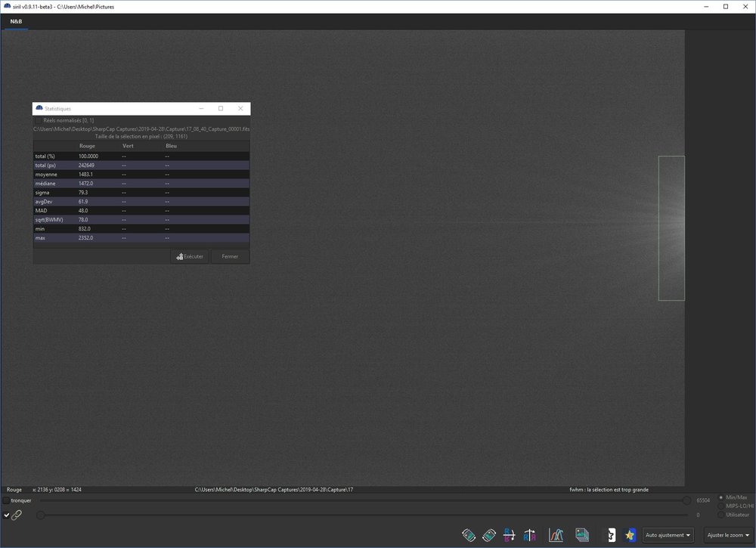The width and height of the screenshot is (756, 548).
Task: Close the Statistiques dialog with Fermer
Action: pos(230,256)
